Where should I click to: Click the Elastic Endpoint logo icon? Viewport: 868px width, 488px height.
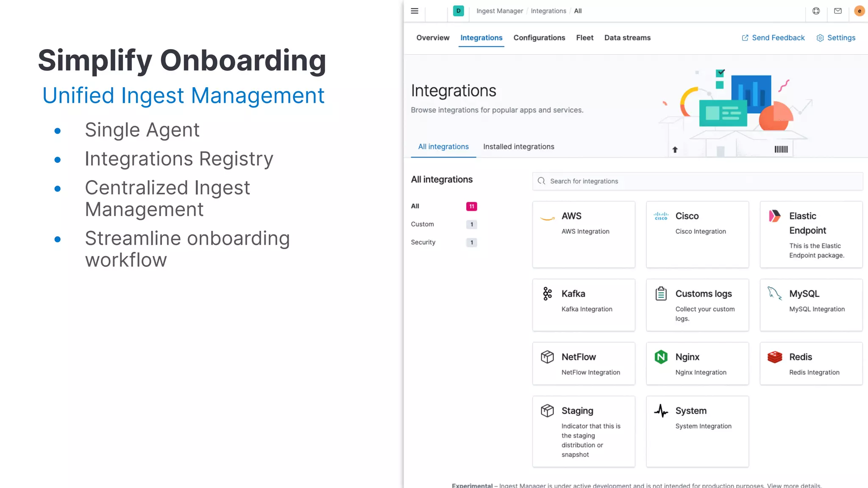(x=775, y=216)
